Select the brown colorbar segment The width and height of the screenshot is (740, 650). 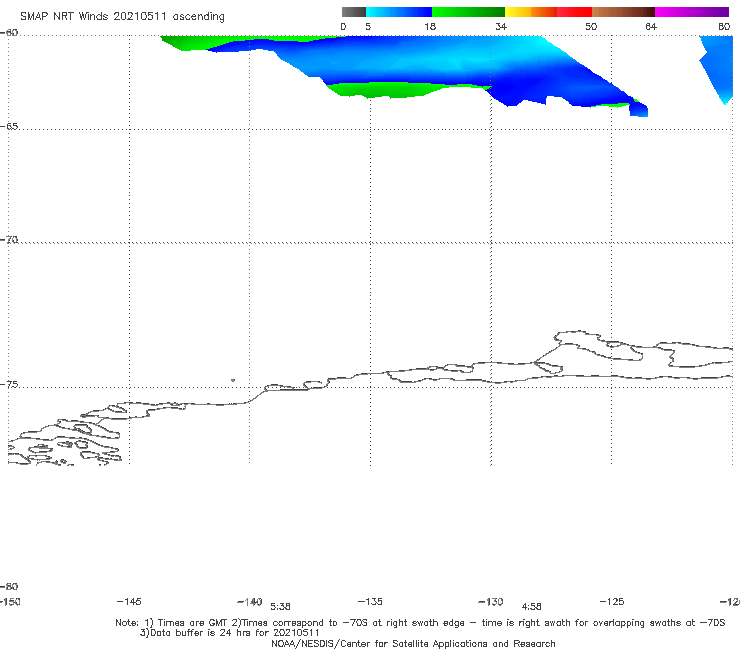tap(623, 12)
